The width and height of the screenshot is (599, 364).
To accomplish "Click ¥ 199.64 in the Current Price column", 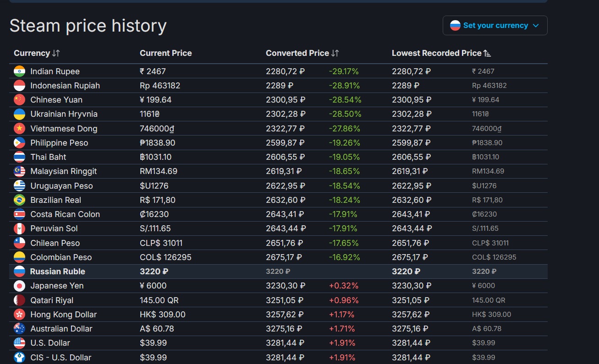I will (x=156, y=100).
